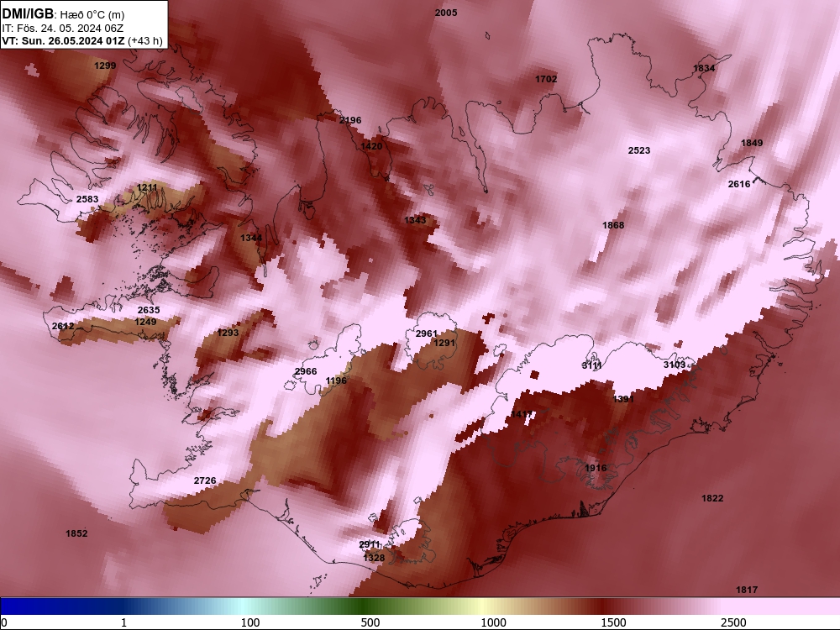Click the 2612 height label
This screenshot has height=630, width=840.
point(63,326)
